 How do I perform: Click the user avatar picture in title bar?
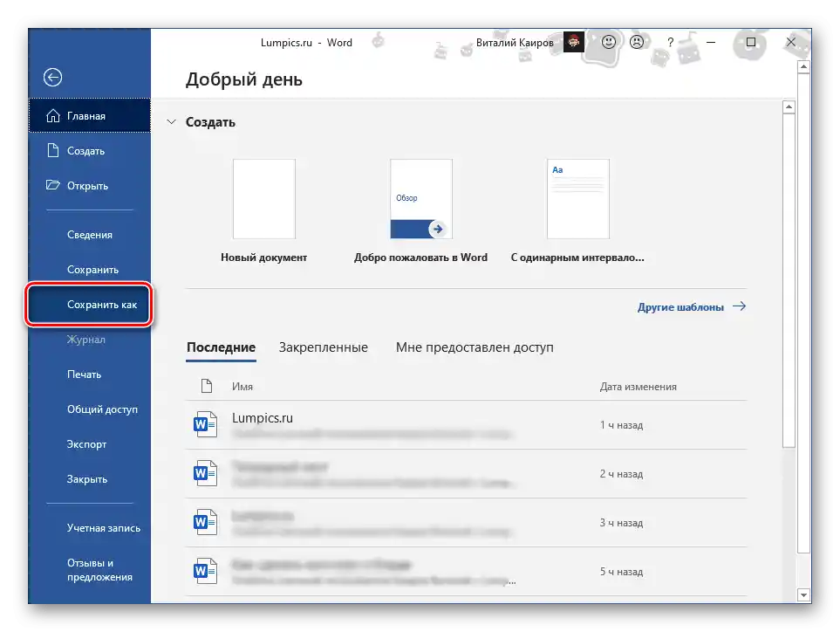coord(574,42)
